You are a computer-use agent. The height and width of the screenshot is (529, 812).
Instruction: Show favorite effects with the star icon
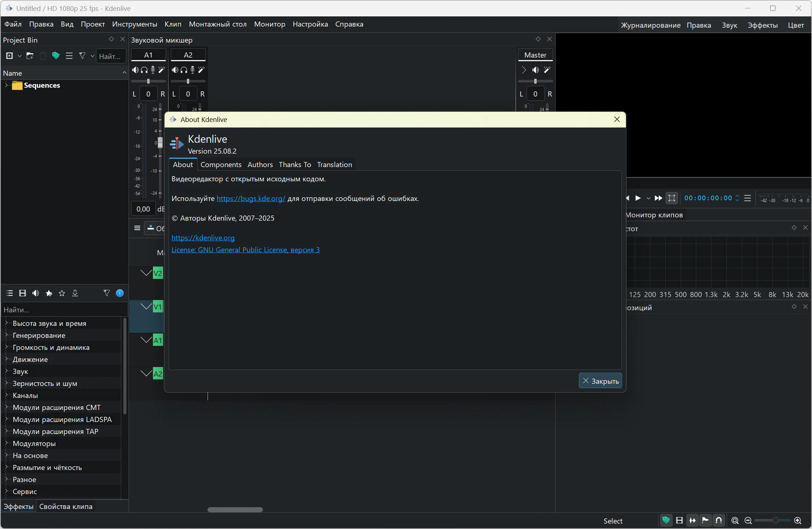(62, 293)
